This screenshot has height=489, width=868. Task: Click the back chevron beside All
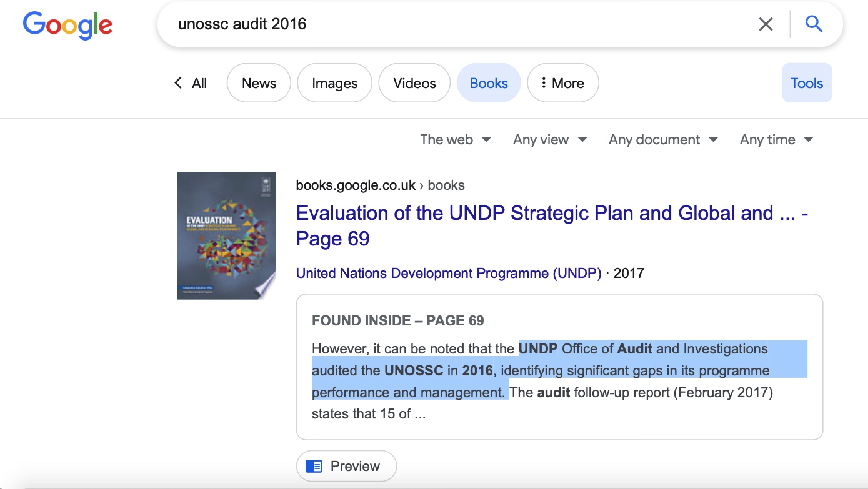click(x=178, y=83)
